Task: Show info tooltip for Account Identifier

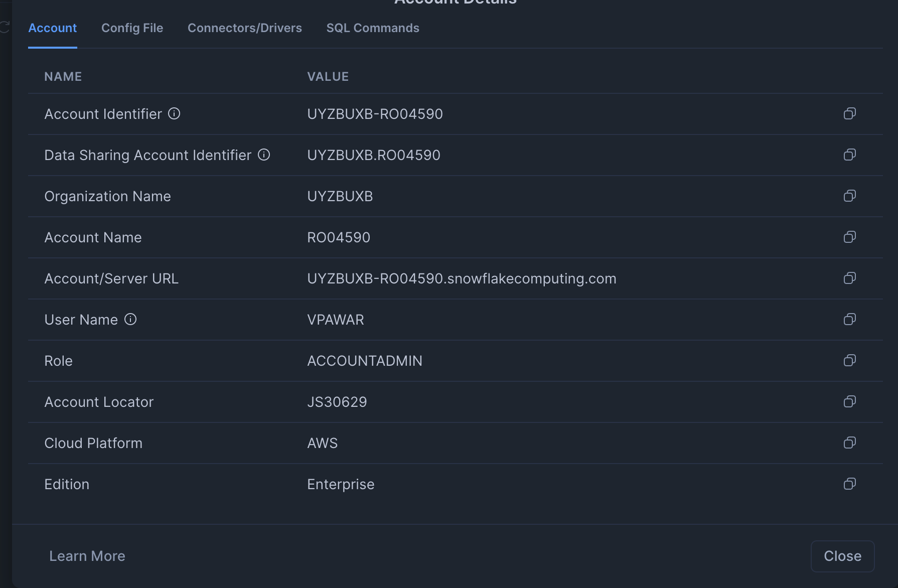Action: pyautogui.click(x=174, y=114)
